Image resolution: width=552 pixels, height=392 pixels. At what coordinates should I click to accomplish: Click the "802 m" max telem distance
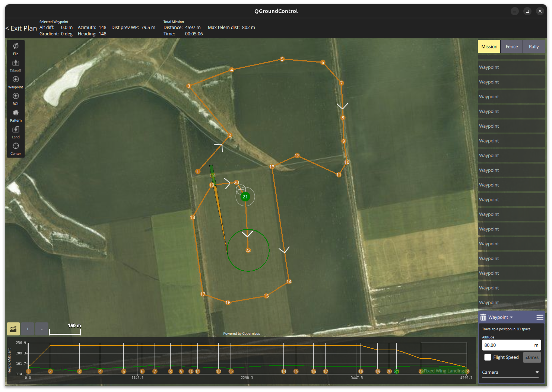[248, 28]
